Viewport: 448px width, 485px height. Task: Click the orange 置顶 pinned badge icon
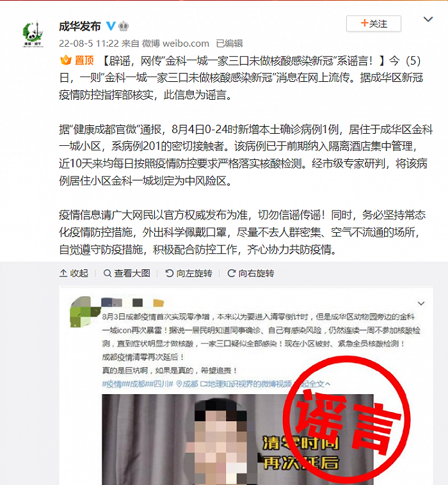tap(65, 60)
